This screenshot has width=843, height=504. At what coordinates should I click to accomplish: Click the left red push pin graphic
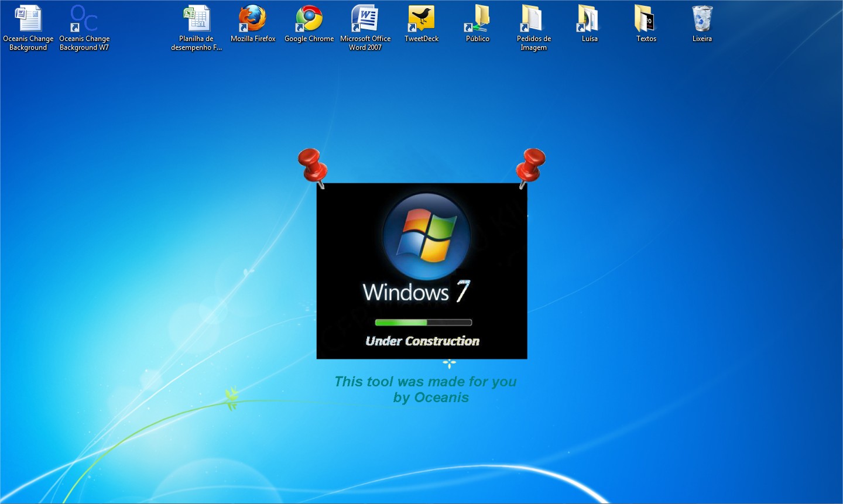click(x=312, y=166)
